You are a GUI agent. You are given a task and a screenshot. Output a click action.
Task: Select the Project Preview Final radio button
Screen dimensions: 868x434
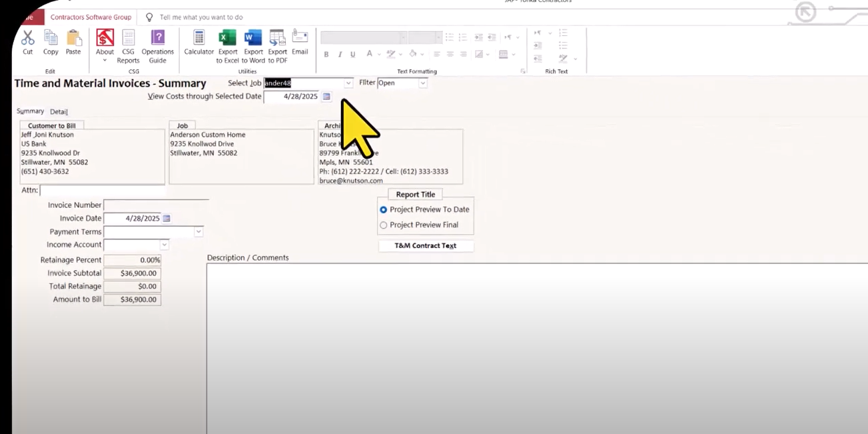pos(383,225)
